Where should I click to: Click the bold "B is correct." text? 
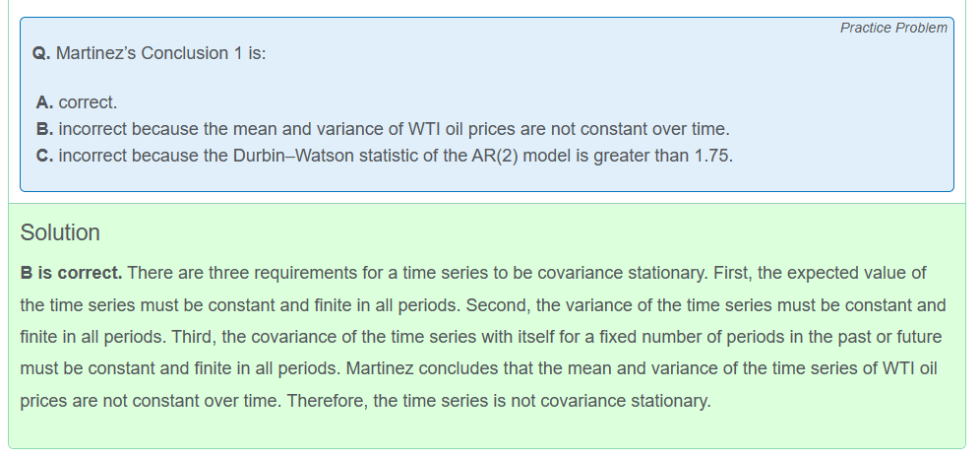72,272
